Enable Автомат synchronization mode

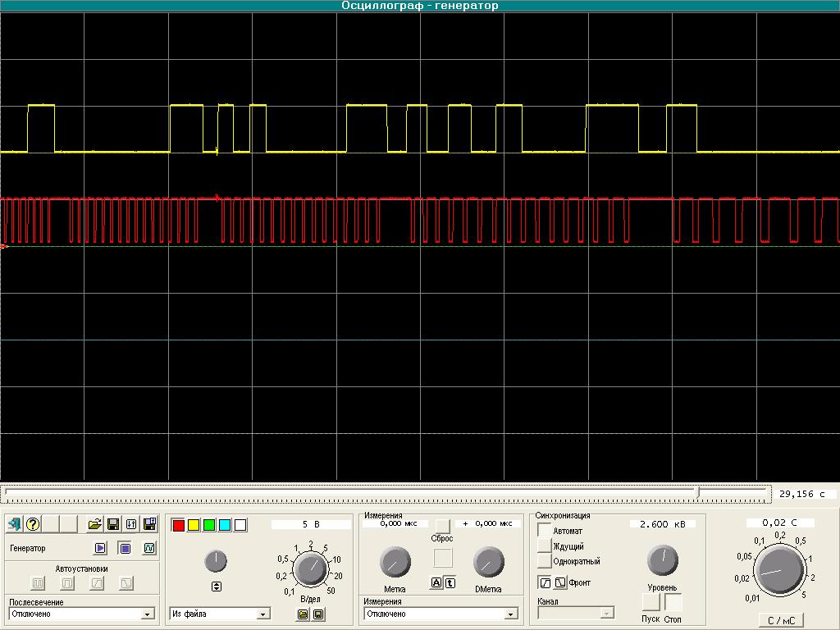pos(545,531)
